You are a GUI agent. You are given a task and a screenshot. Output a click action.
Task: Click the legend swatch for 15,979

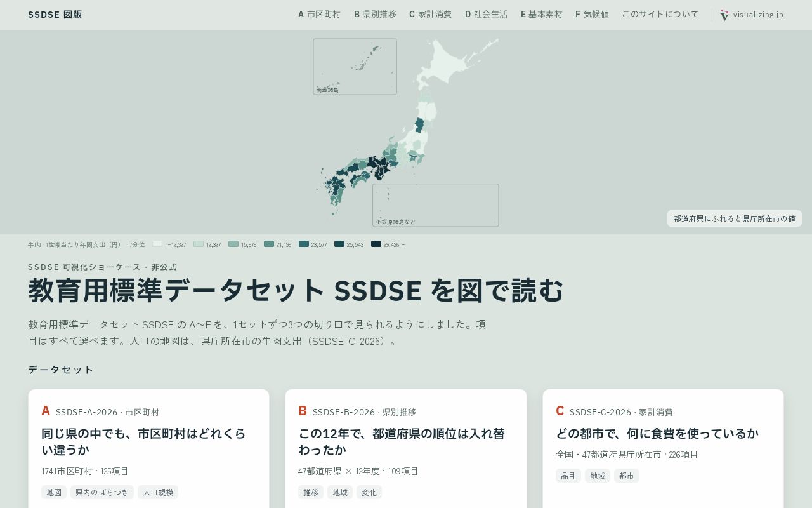(x=233, y=244)
